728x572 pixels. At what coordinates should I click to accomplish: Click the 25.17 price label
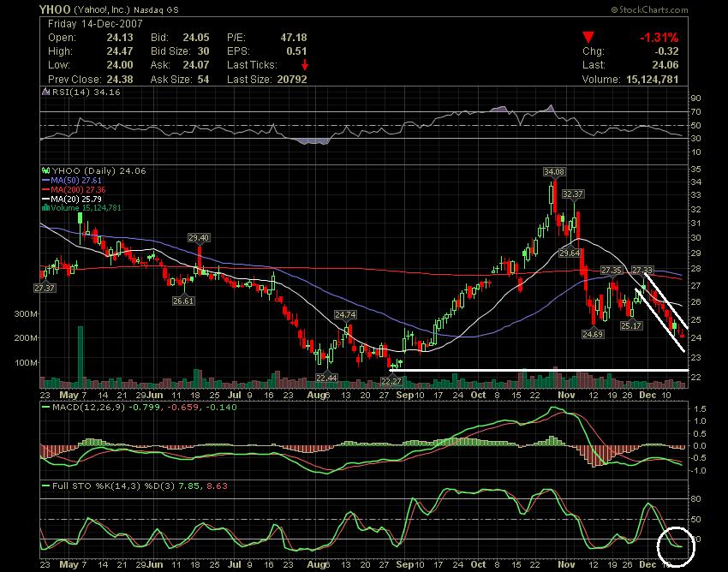click(x=631, y=326)
